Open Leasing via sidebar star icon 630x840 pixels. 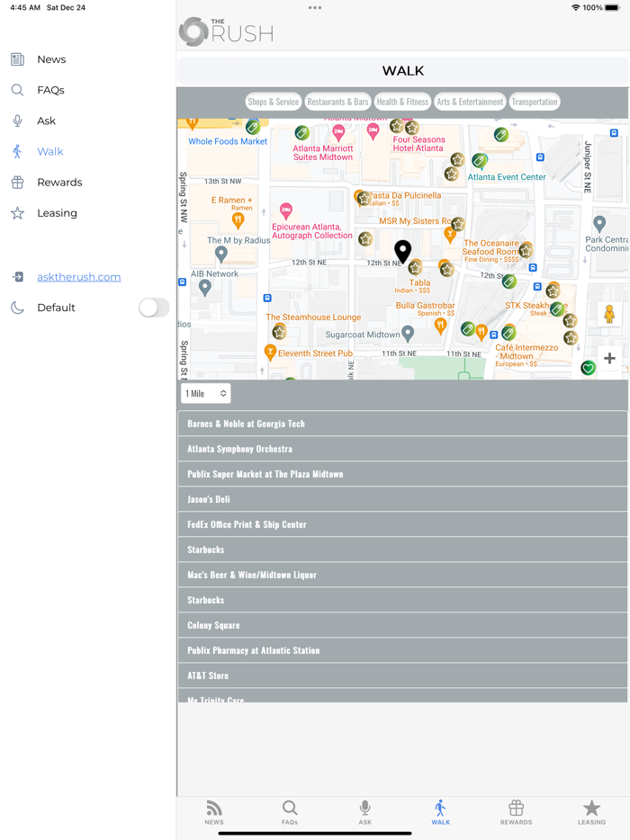[18, 213]
